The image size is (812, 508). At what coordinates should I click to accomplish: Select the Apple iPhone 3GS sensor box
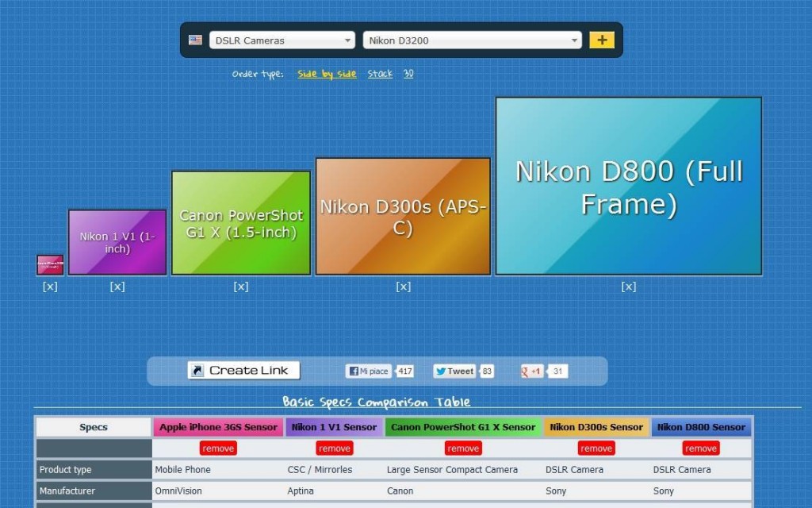[x=50, y=264]
